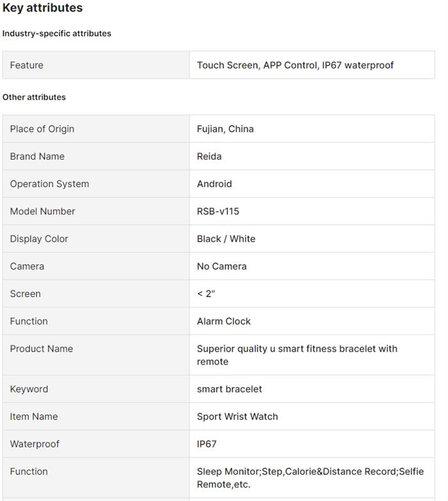The image size is (448, 501).
Task: Click the Feature label cell
Action: [x=27, y=65]
